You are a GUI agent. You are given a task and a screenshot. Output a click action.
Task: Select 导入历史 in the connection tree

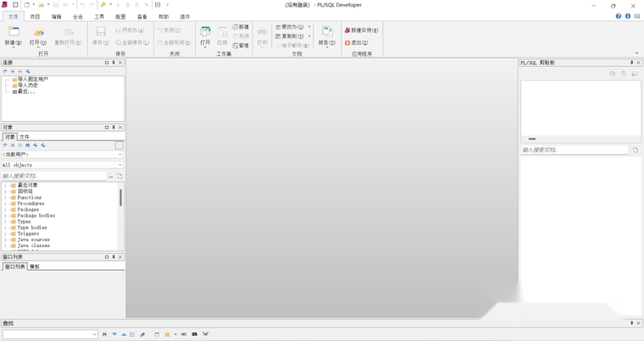[x=28, y=85]
